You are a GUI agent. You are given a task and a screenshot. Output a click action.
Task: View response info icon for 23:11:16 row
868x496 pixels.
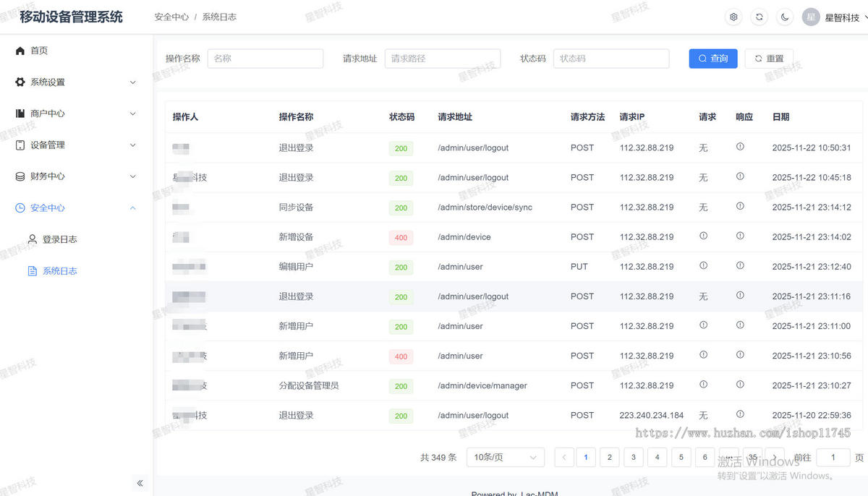point(740,295)
